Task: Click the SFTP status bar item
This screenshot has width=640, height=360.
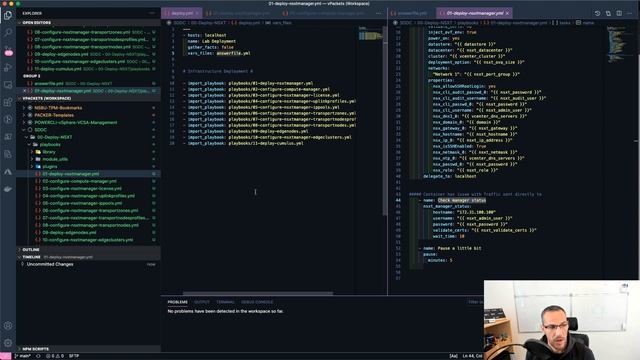Action: tap(74, 356)
